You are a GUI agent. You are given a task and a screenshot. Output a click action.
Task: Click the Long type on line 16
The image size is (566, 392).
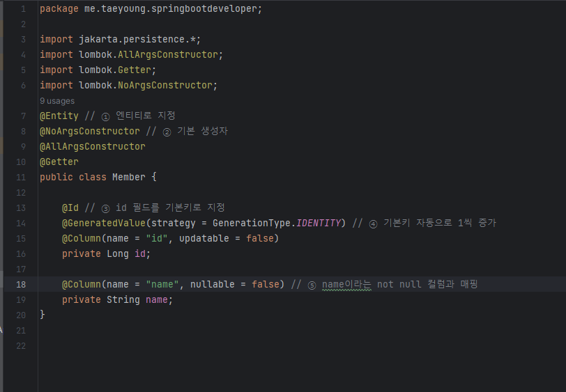[x=117, y=254]
